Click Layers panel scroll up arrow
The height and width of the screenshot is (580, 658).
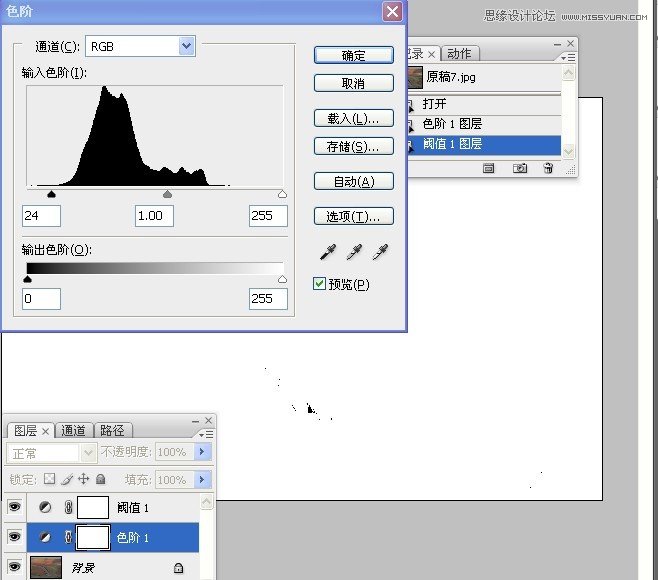pyautogui.click(x=206, y=502)
